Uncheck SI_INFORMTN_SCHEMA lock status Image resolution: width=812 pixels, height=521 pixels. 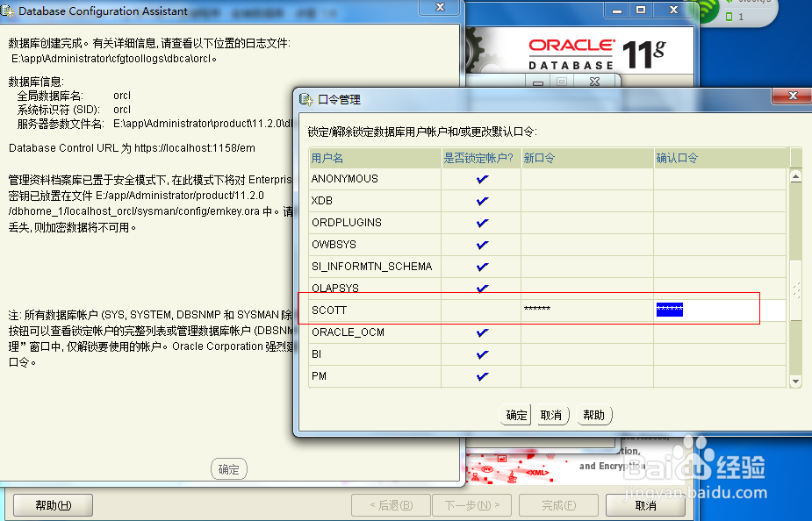(480, 266)
